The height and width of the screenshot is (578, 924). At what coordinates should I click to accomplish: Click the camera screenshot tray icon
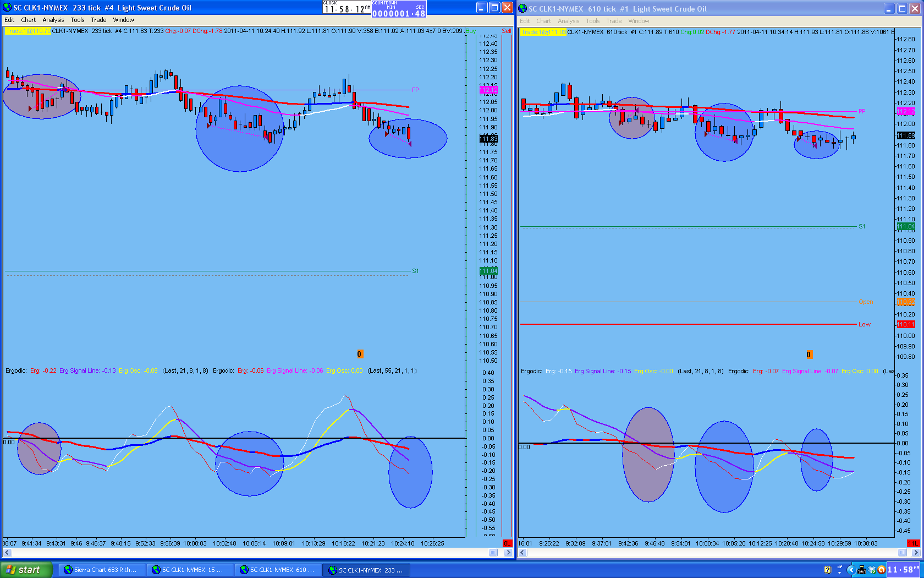click(862, 570)
